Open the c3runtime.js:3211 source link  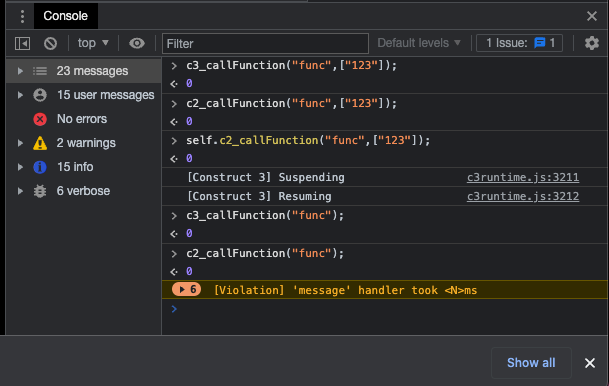point(523,177)
